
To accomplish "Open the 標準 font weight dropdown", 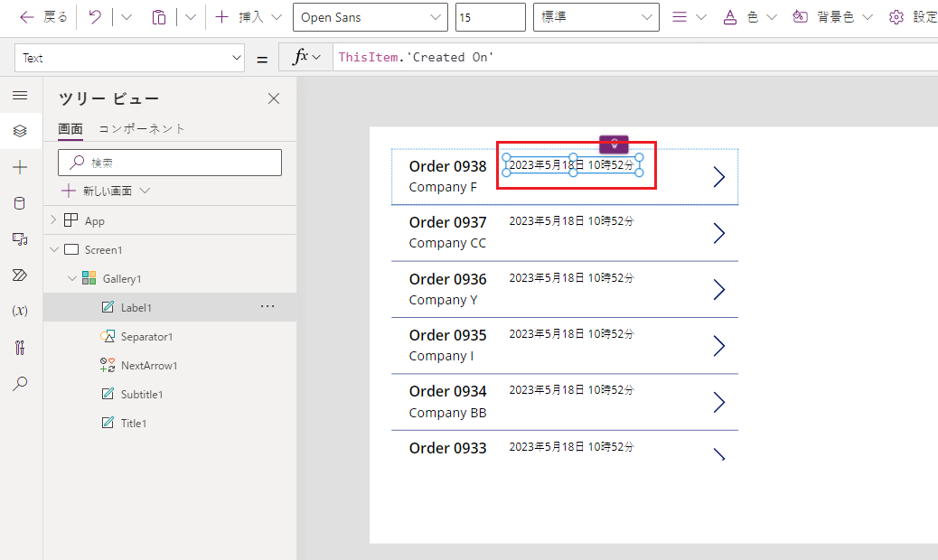I will (x=596, y=17).
